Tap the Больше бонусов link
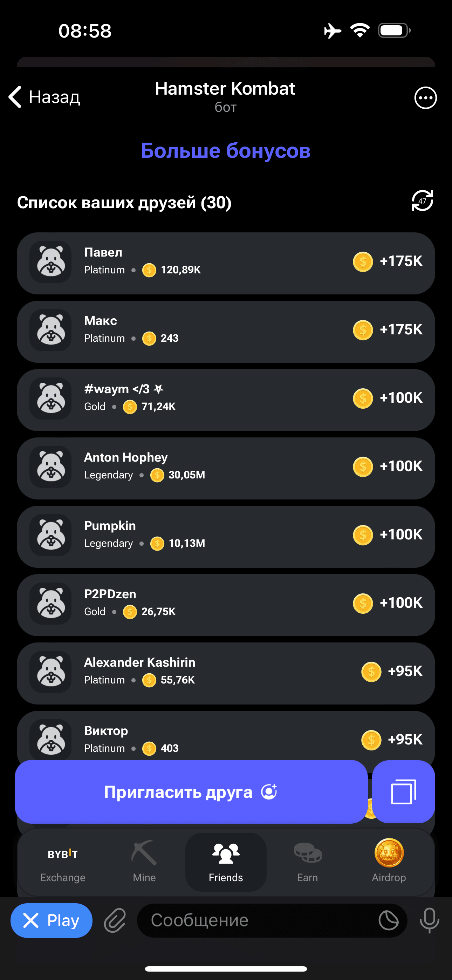452x980 pixels. click(226, 151)
